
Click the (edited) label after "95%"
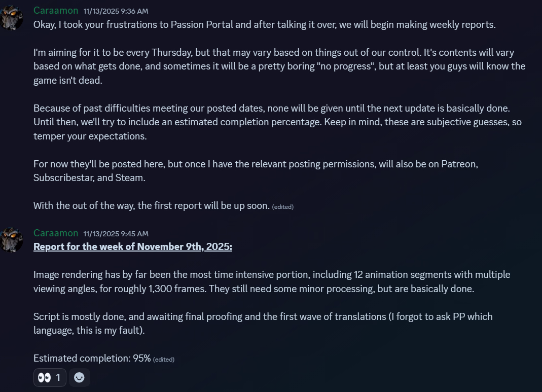164,360
